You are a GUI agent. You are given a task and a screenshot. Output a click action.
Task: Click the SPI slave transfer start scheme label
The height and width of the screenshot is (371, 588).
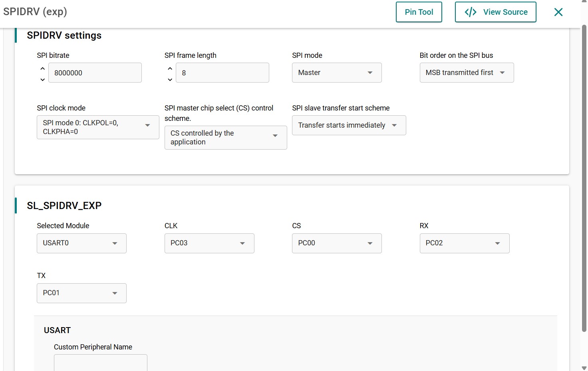[341, 108]
